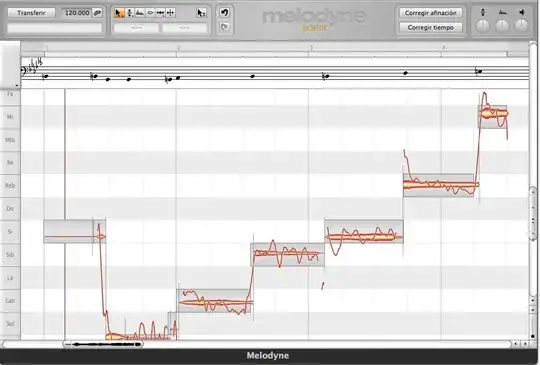Select the Reb note blob

(439, 185)
